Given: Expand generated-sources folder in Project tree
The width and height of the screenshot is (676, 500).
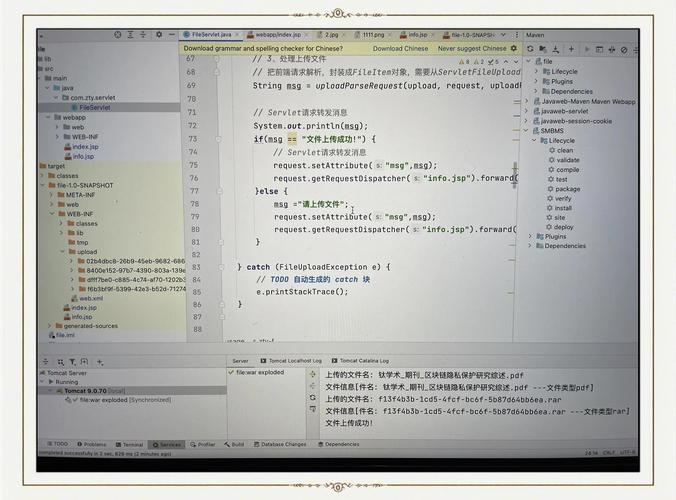Looking at the screenshot, I should click(50, 326).
